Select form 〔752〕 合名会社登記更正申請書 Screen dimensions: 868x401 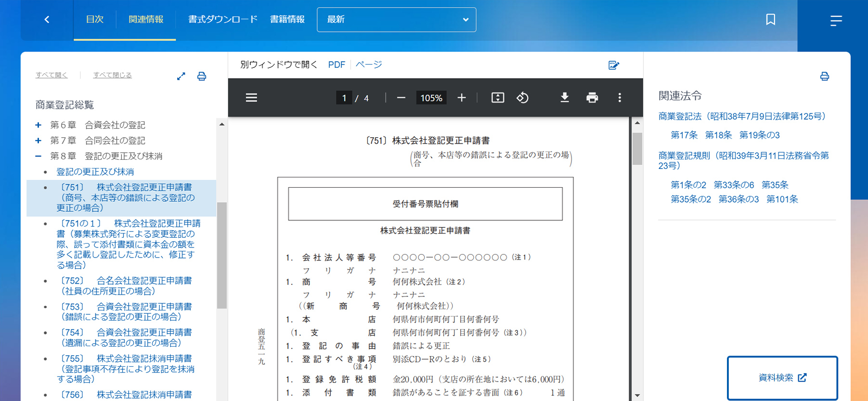coord(124,286)
